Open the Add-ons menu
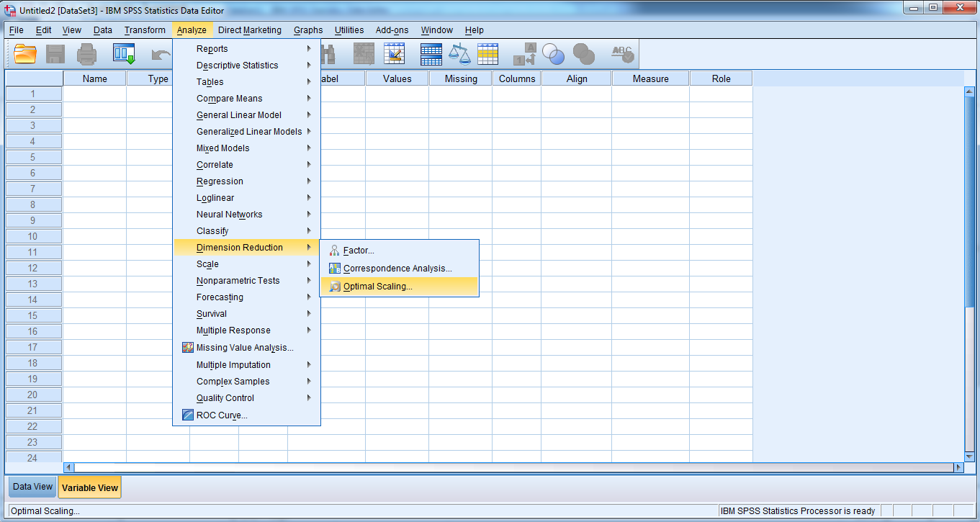This screenshot has height=522, width=980. click(x=392, y=30)
